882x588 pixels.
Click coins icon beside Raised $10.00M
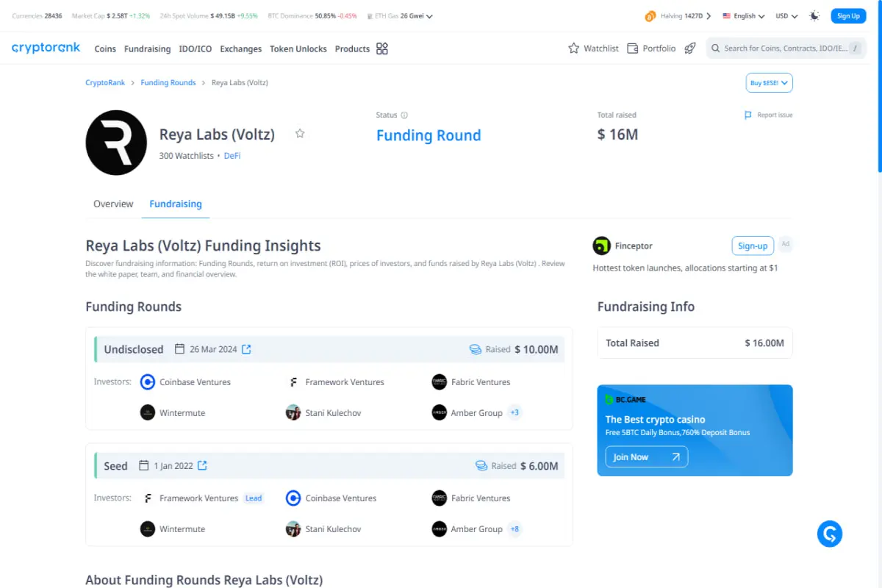(476, 349)
